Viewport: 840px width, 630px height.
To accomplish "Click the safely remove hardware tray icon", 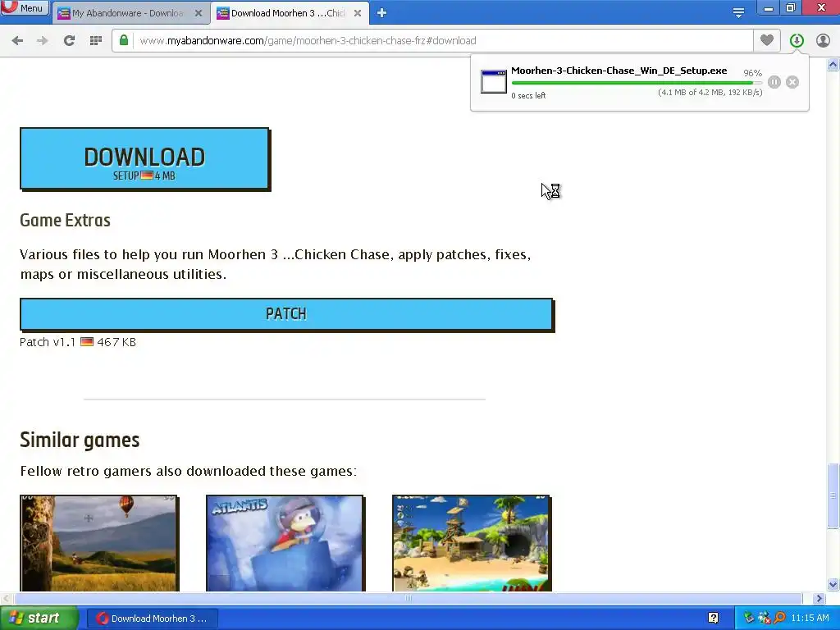I will click(749, 619).
